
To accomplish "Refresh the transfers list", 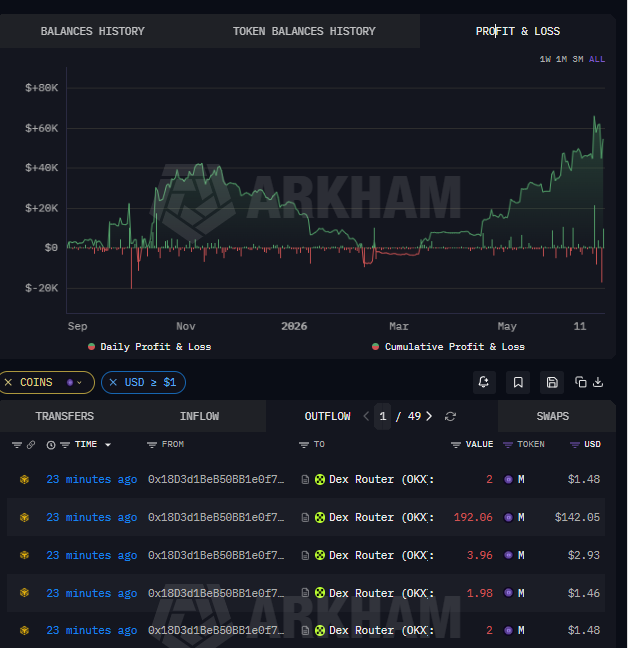I will point(450,416).
